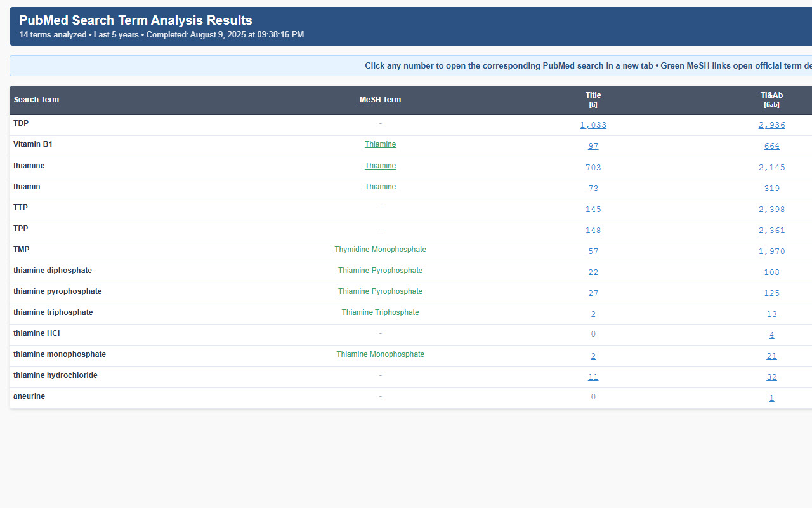The width and height of the screenshot is (812, 508).
Task: Open Thiamine MeSH link for Vitamin B1
Action: tap(380, 144)
